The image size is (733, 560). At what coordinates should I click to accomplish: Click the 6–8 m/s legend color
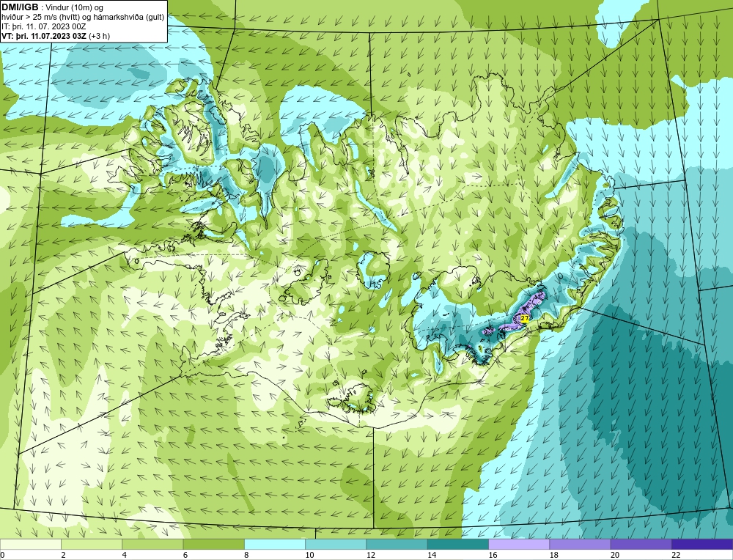pyautogui.click(x=213, y=545)
